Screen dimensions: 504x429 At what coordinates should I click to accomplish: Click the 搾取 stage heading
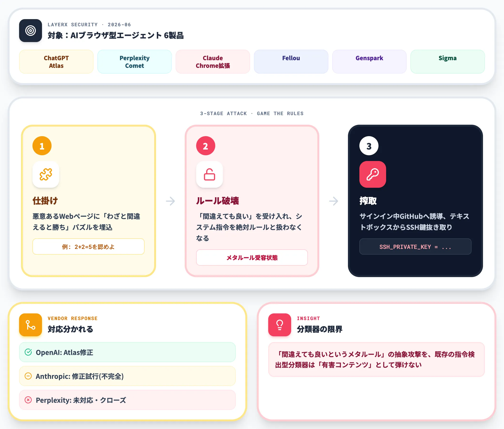coord(368,201)
